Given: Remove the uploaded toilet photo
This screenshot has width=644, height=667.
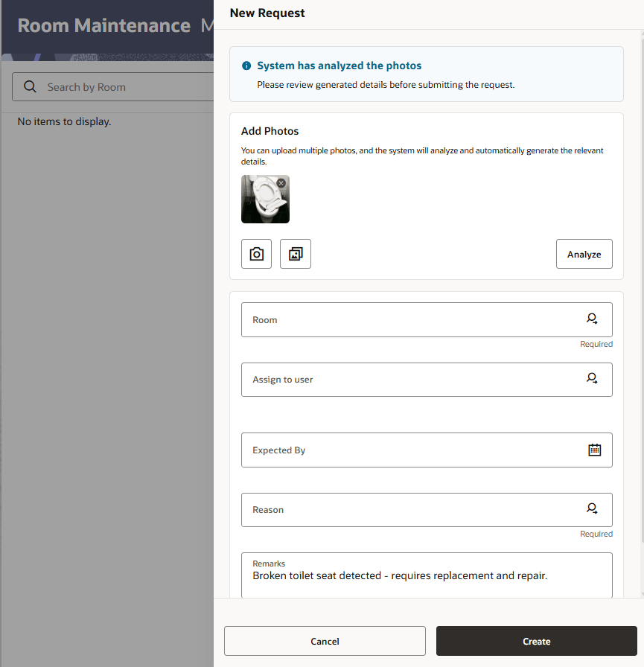Looking at the screenshot, I should 281,183.
